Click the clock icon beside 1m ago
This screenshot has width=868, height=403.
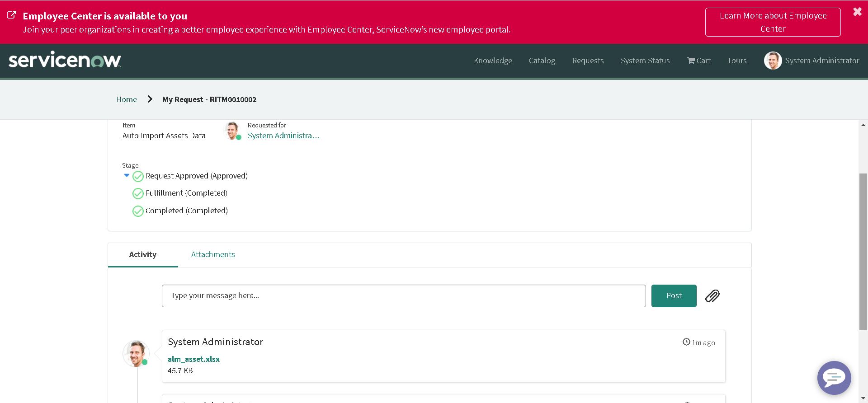[x=686, y=342]
